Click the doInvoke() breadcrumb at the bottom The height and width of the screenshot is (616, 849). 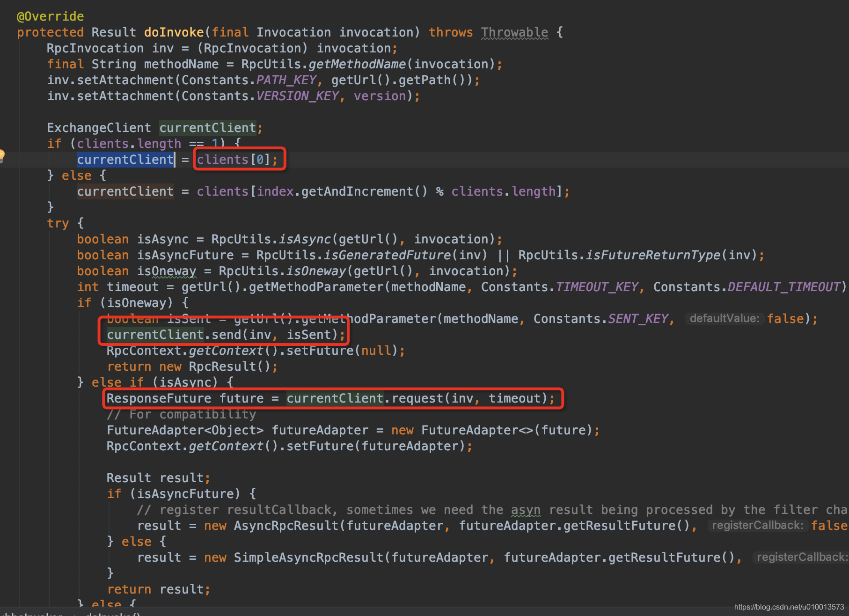tap(112, 614)
